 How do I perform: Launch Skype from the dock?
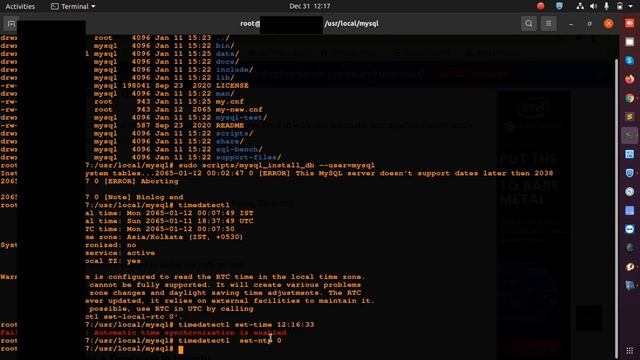coord(629,60)
